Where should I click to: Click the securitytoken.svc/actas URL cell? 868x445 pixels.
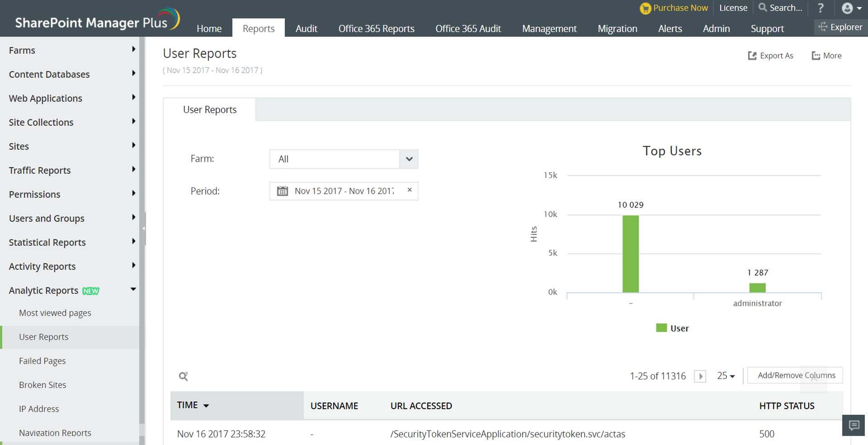(508, 434)
